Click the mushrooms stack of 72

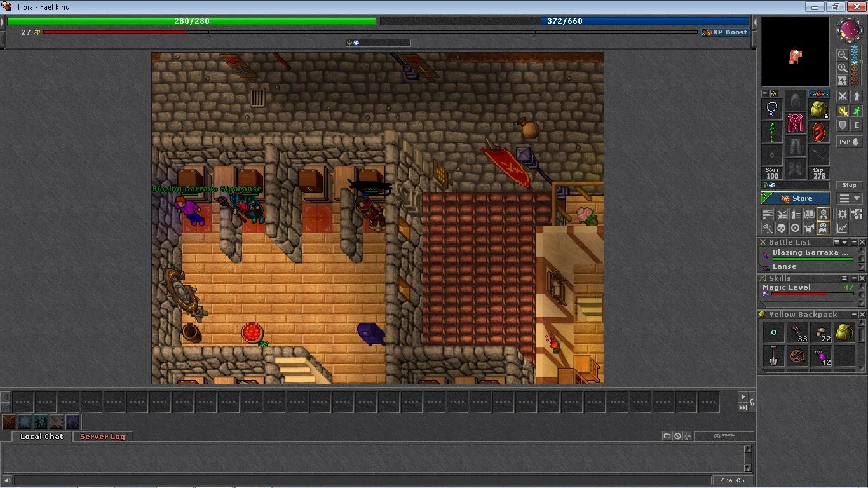820,332
